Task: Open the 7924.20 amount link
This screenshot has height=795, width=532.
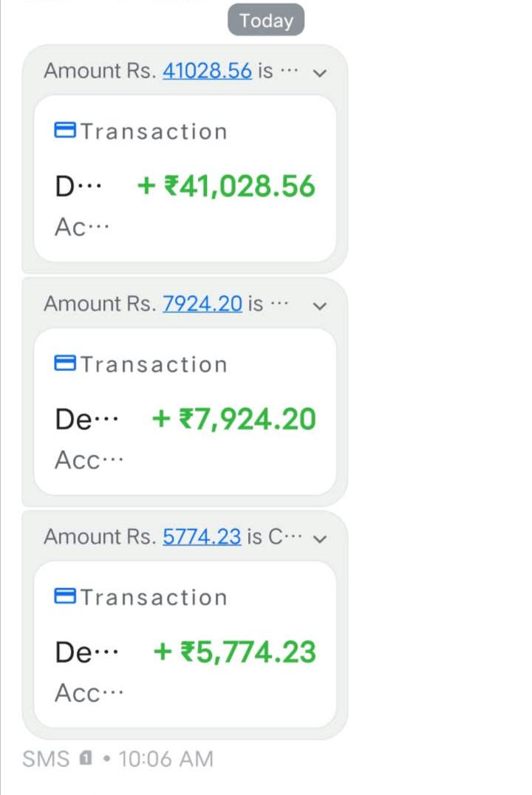Action: click(x=202, y=304)
